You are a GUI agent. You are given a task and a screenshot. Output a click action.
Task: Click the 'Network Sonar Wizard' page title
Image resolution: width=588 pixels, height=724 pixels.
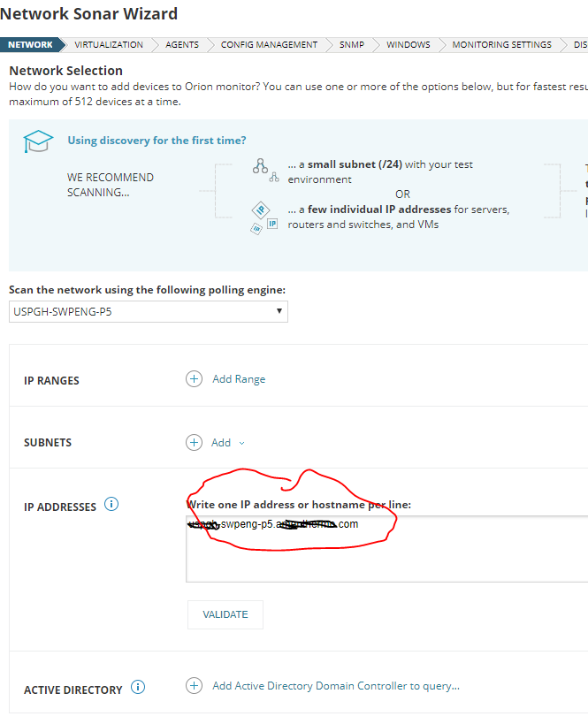point(88,14)
